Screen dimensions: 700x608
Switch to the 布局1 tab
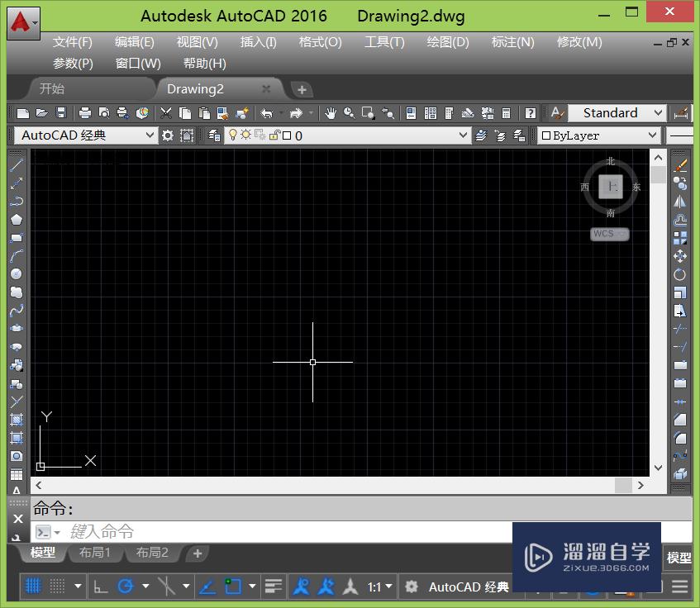[94, 553]
